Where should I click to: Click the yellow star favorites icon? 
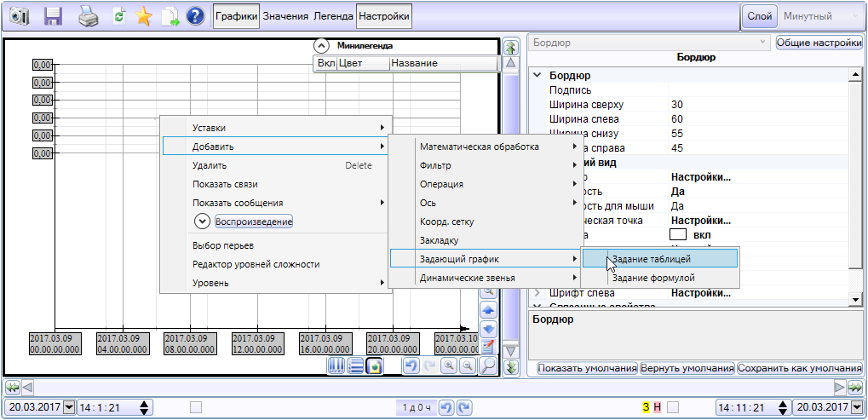pos(143,16)
